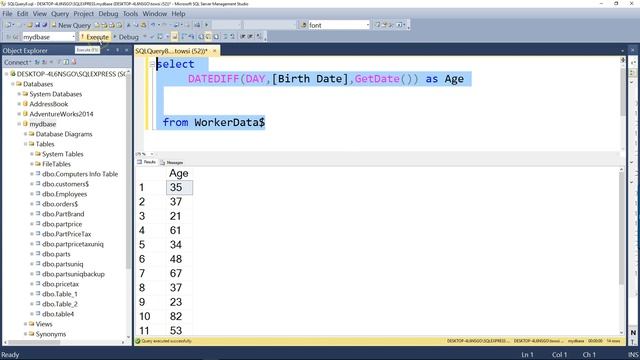Viewport: 640px width, 360px height.
Task: Expand the System Databases folder
Action: click(19, 94)
